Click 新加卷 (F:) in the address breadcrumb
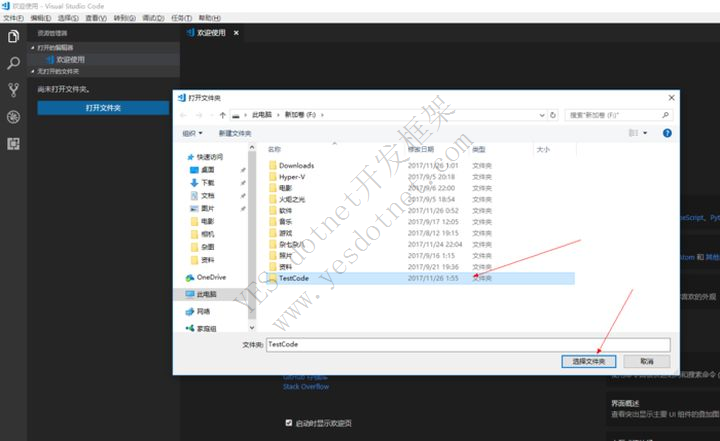The width and height of the screenshot is (720, 441). (x=300, y=115)
